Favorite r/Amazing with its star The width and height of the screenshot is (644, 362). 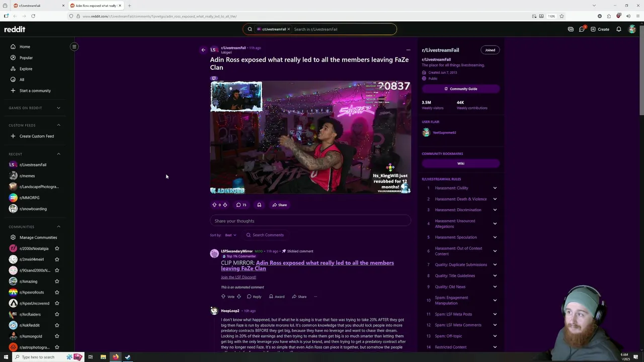click(x=57, y=282)
